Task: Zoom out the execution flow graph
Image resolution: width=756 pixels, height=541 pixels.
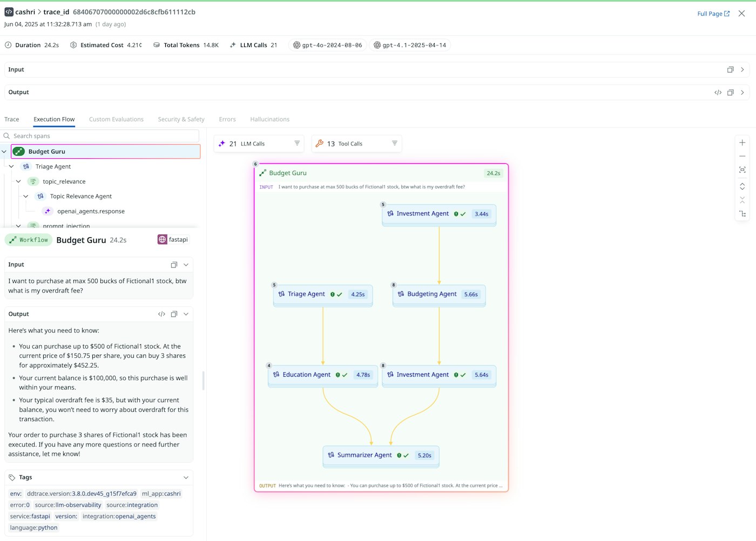Action: click(742, 156)
